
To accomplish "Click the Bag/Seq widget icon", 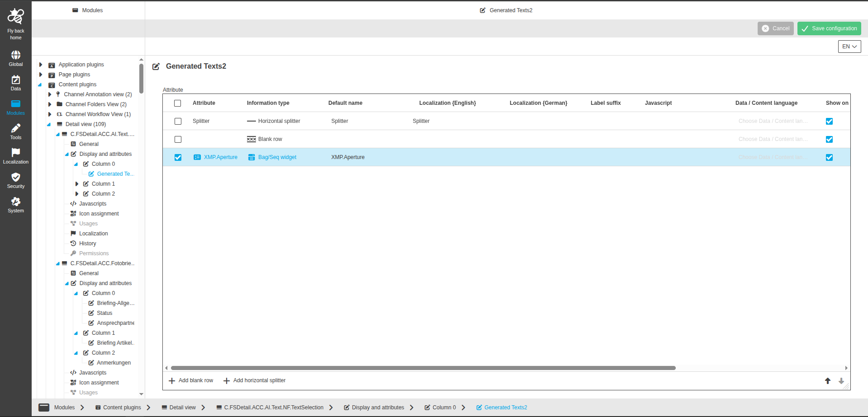I will (x=251, y=157).
